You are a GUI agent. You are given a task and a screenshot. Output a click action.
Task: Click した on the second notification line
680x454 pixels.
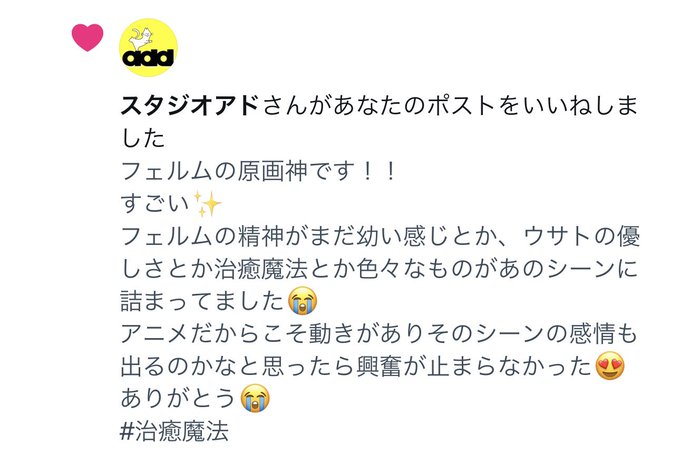[143, 138]
